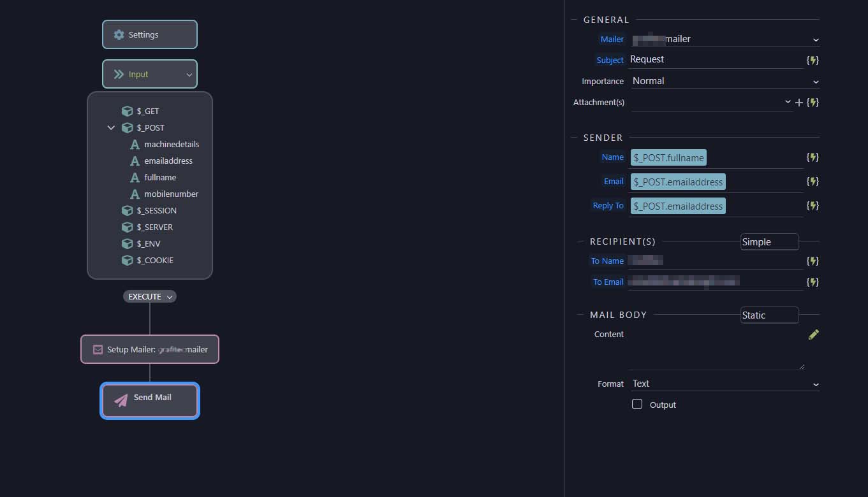Screen dimensions: 868x497
Task: Select the $_GET cube icon
Action: [x=128, y=111]
